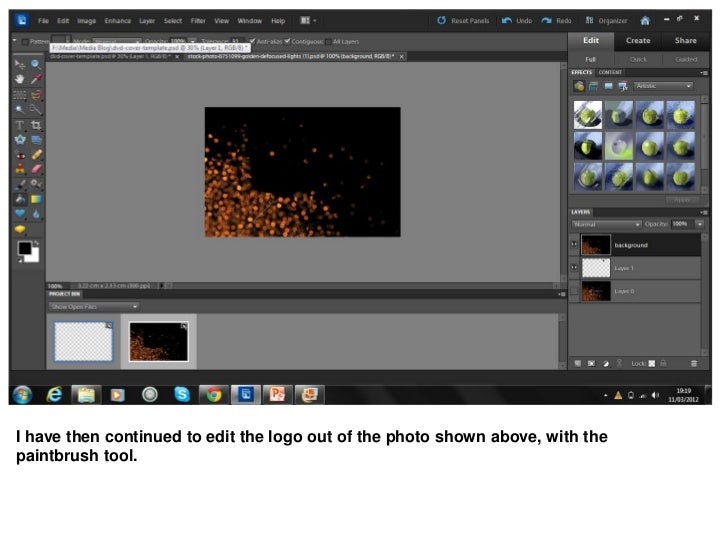Show Photo Effects in Effects panel
The image size is (728, 546).
pos(608,86)
